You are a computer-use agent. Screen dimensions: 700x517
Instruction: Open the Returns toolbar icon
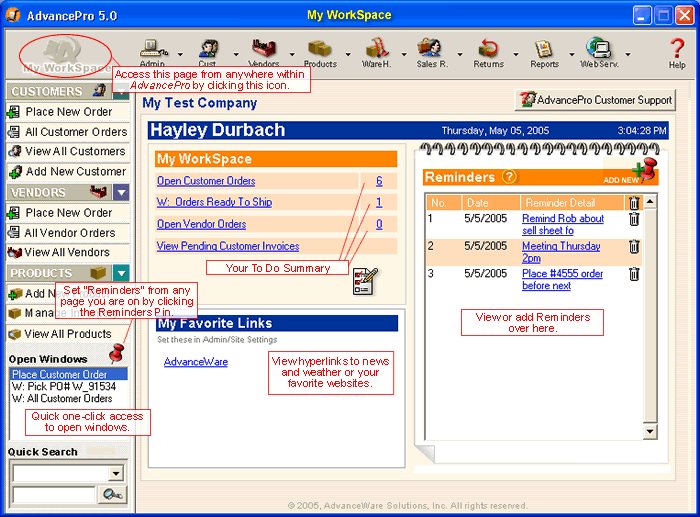pyautogui.click(x=488, y=49)
